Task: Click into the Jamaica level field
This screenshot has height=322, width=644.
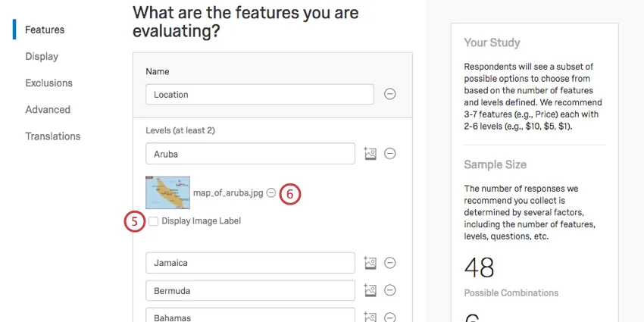Action: click(x=250, y=263)
